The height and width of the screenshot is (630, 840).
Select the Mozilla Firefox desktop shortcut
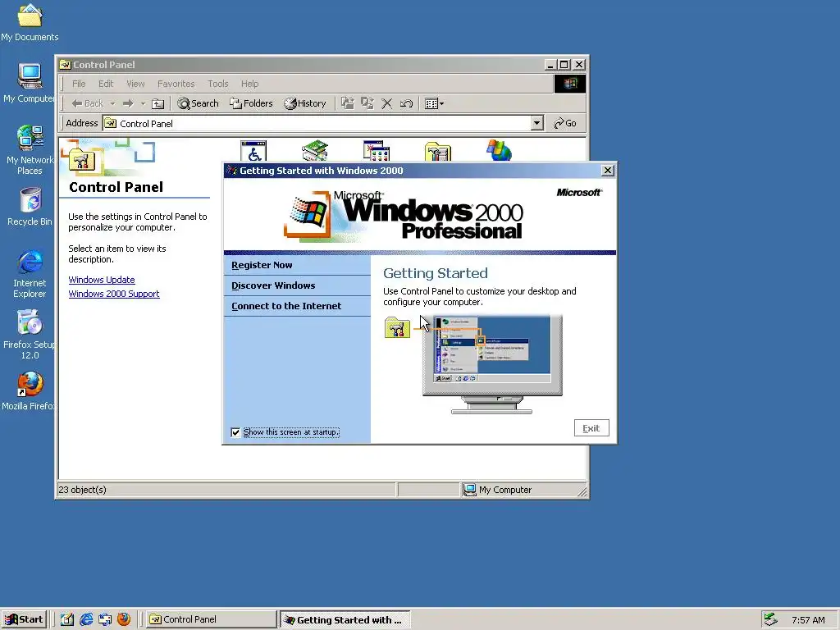coord(30,391)
